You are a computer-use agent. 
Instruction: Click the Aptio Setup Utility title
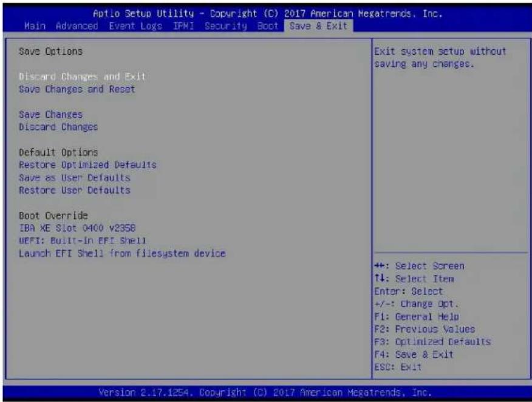[x=268, y=13]
